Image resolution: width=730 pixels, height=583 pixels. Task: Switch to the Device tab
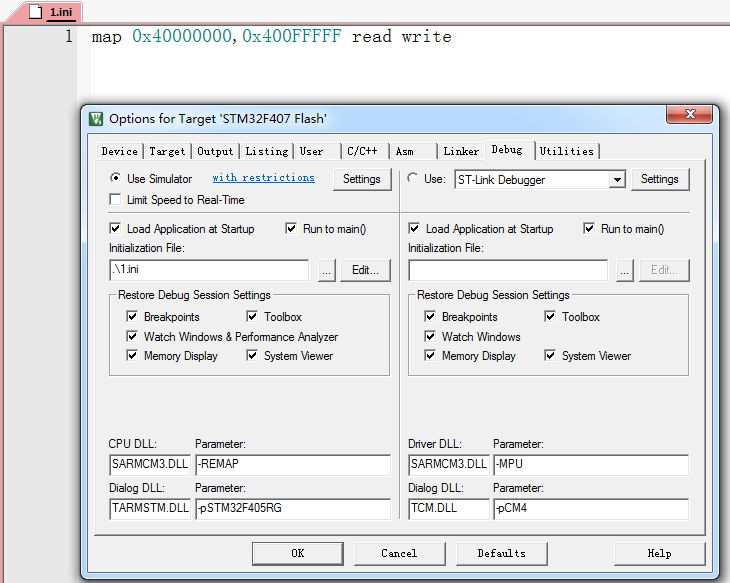click(x=120, y=151)
